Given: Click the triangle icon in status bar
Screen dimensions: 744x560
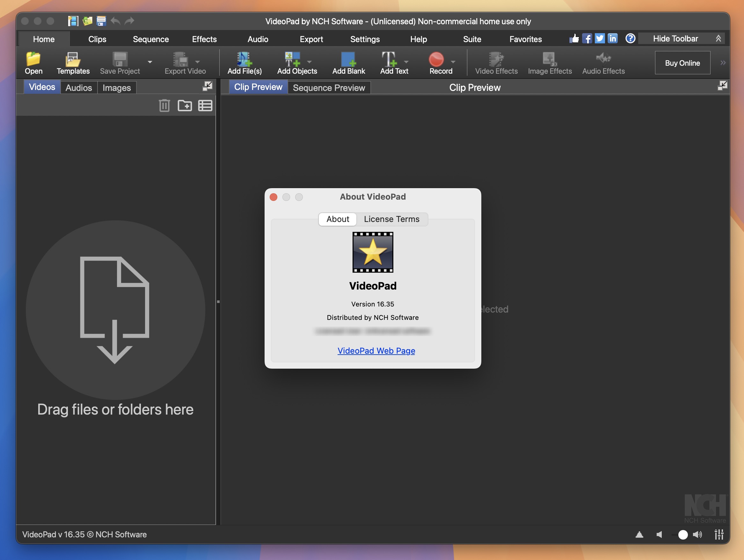Looking at the screenshot, I should tap(639, 534).
